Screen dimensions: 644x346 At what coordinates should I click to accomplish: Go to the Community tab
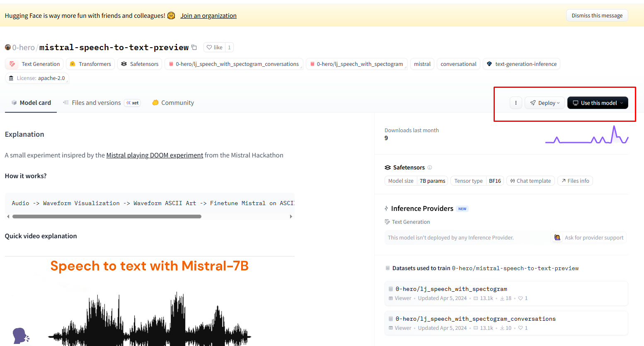click(173, 103)
